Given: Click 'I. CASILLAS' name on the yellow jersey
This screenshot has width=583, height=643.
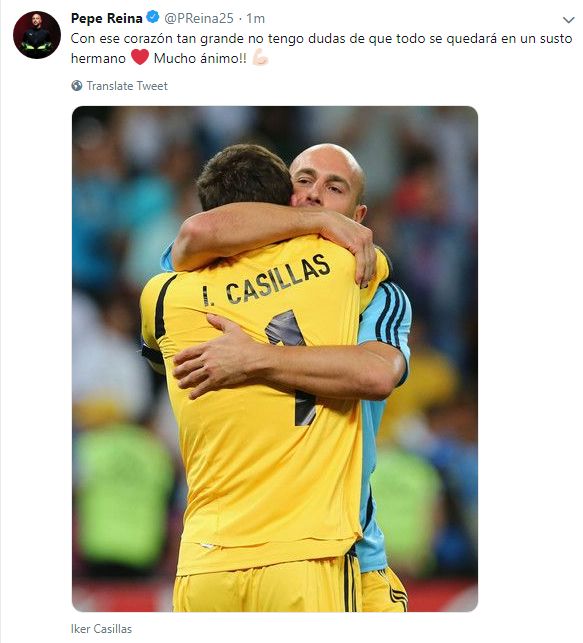Looking at the screenshot, I should (266, 280).
